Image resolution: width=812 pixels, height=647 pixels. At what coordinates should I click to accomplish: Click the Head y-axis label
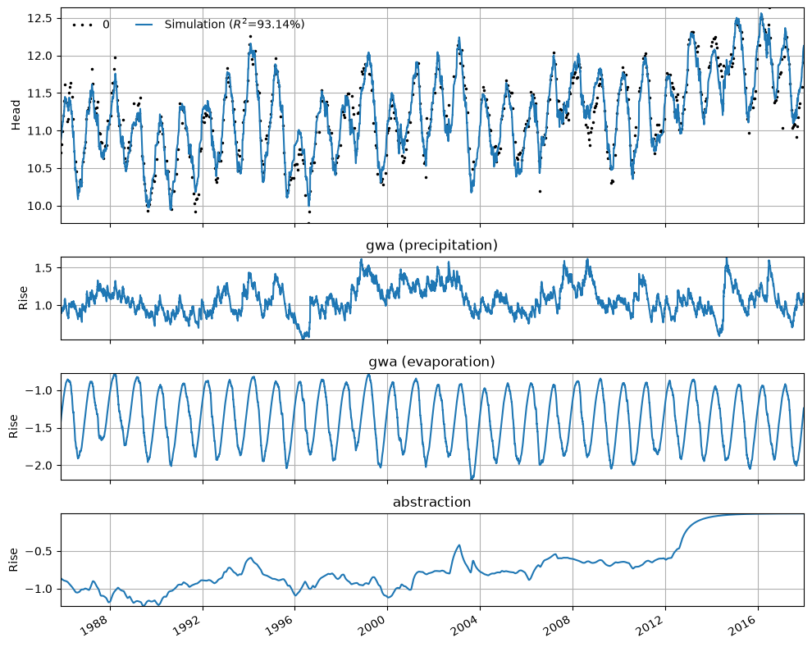pos(16,115)
